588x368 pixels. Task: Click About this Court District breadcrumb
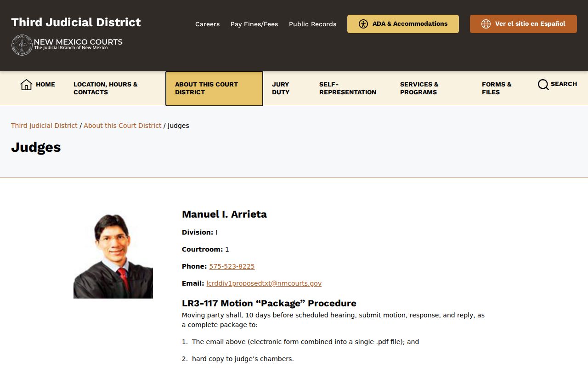[x=123, y=126]
